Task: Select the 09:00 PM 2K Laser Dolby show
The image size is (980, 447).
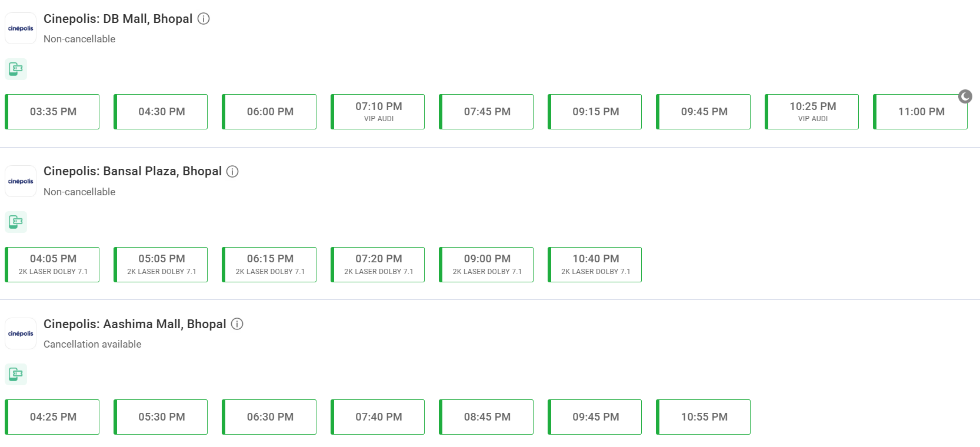Action: point(486,265)
